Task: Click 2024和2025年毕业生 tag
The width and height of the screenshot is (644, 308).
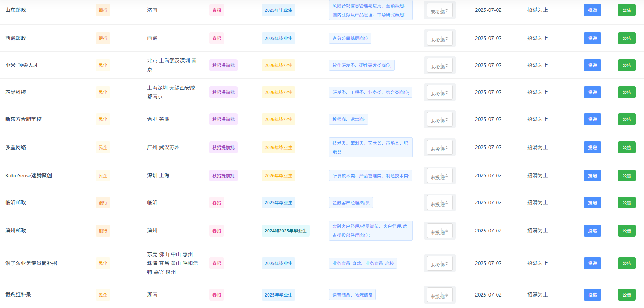Action: [x=286, y=231]
